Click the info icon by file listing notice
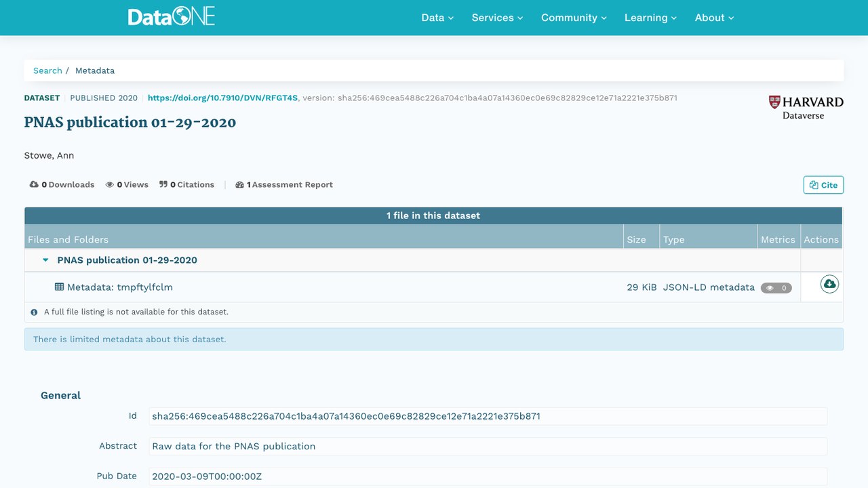This screenshot has width=868, height=488. 34,312
